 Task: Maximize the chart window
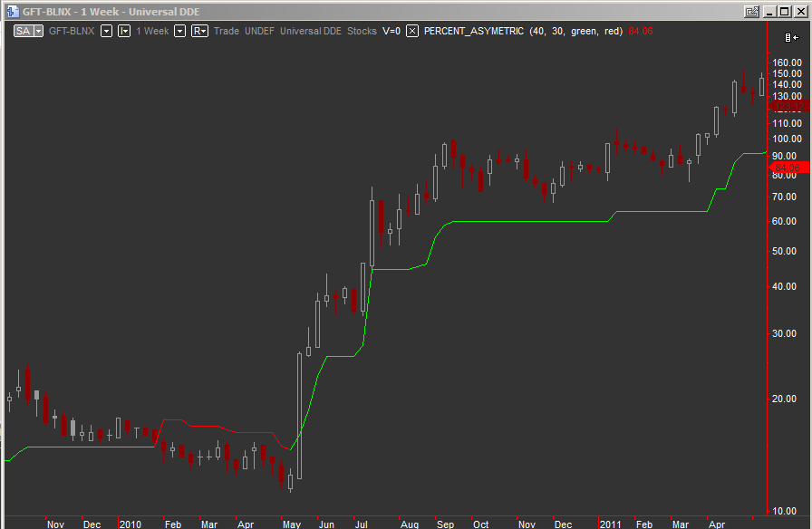(x=784, y=12)
